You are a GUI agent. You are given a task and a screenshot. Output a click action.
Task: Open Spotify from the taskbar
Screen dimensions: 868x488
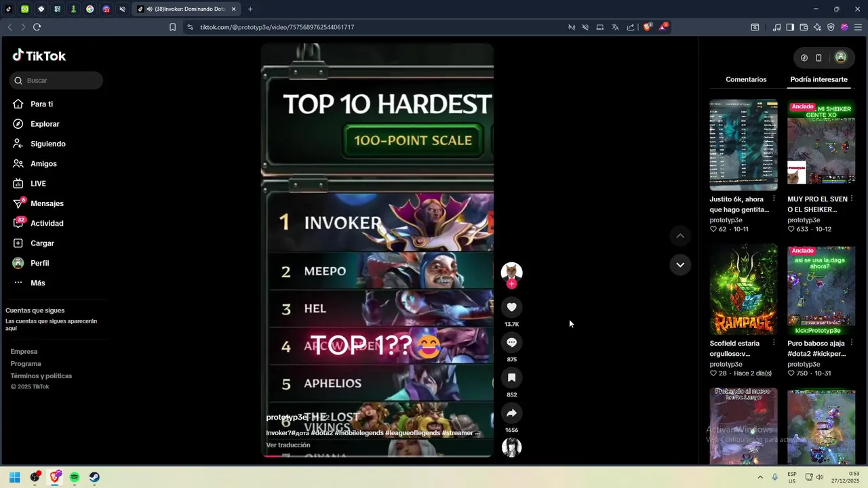(75, 477)
